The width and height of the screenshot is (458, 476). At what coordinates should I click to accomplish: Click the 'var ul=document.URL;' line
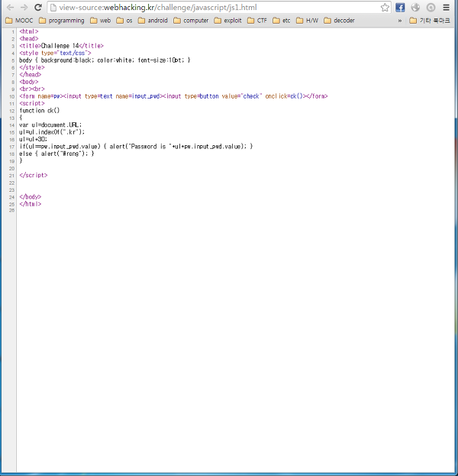(50, 125)
